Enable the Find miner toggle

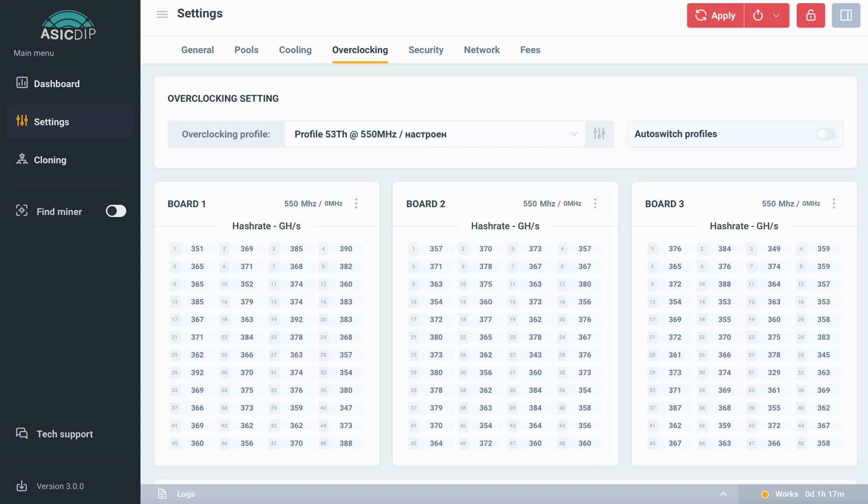[x=116, y=211]
